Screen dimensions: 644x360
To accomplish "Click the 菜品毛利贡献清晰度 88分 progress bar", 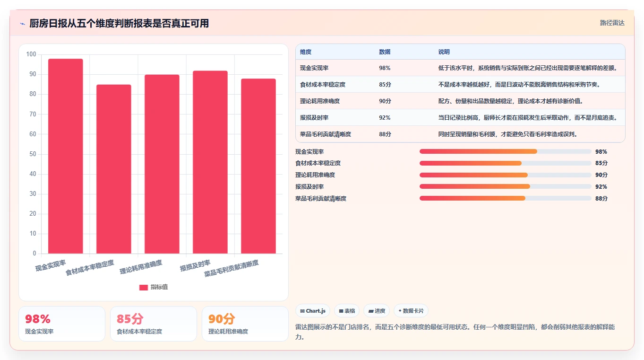I will coord(506,199).
